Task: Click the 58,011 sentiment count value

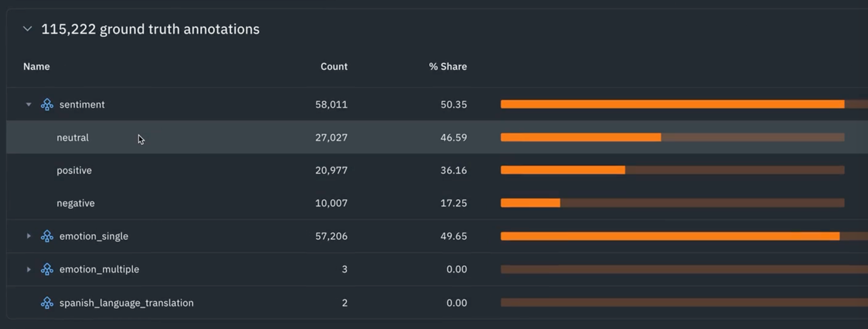Action: pos(331,104)
